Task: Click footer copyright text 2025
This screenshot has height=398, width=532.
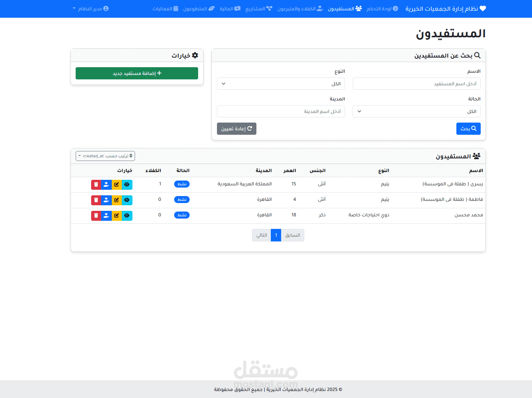Action: (278, 390)
